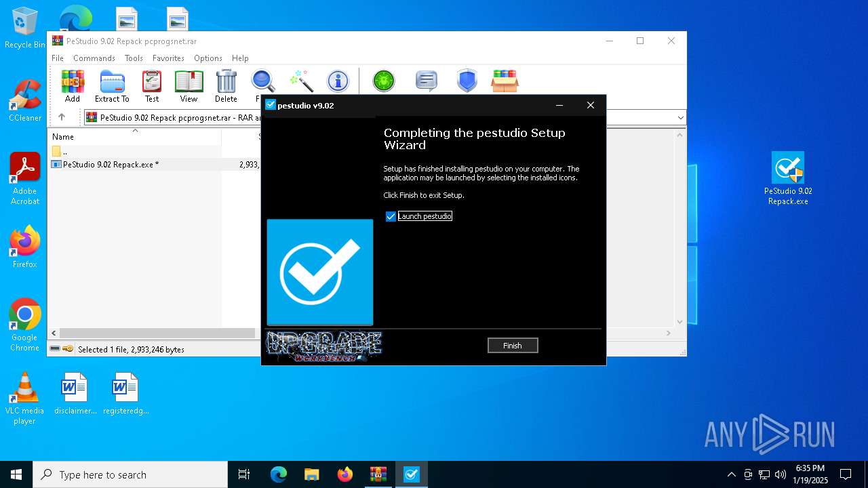
Task: Click the Protect shield icon in WinRAR
Action: [467, 81]
